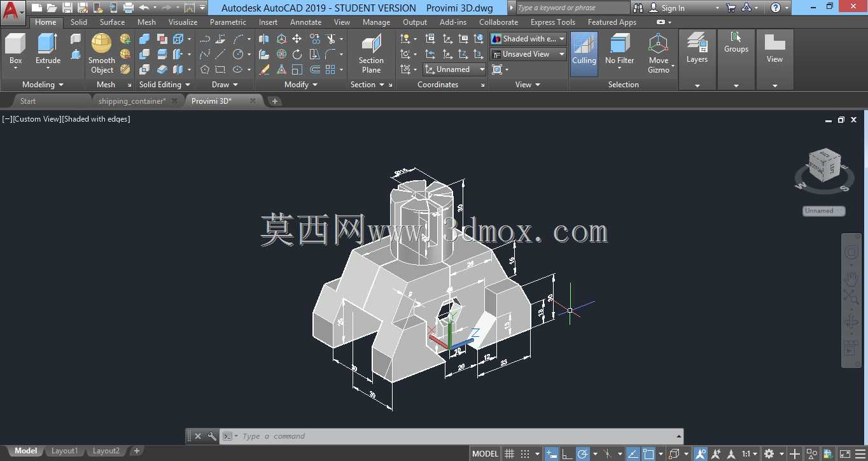Select the Extrude tool
The height and width of the screenshot is (461, 868).
click(48, 50)
